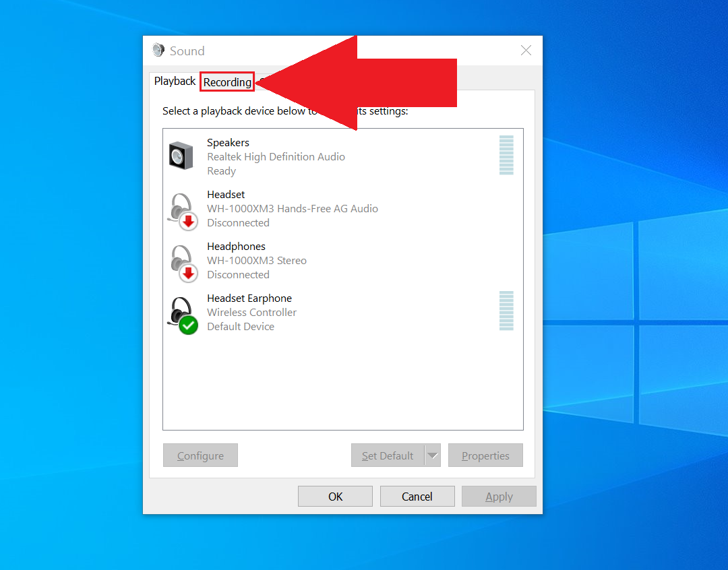The height and width of the screenshot is (570, 728).
Task: Select the Headset Earphone default device icon
Action: [182, 313]
